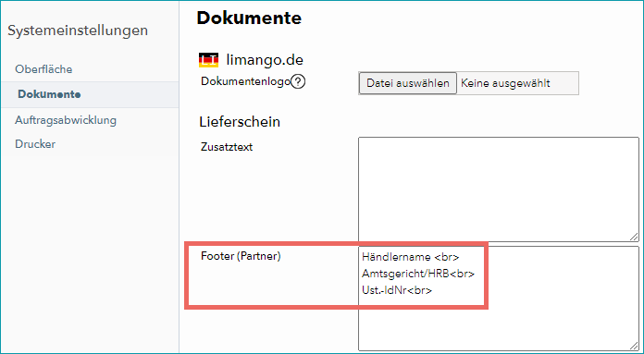
Task: Select the Dokumente sidebar item
Action: 90,95
